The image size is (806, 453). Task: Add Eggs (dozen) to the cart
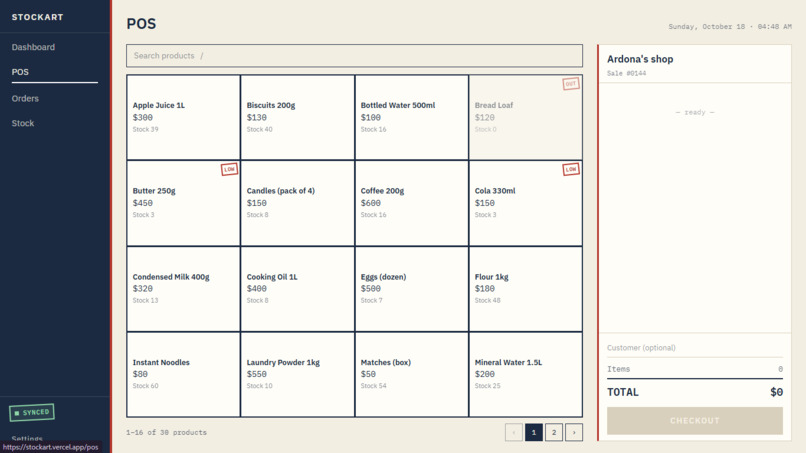click(411, 289)
